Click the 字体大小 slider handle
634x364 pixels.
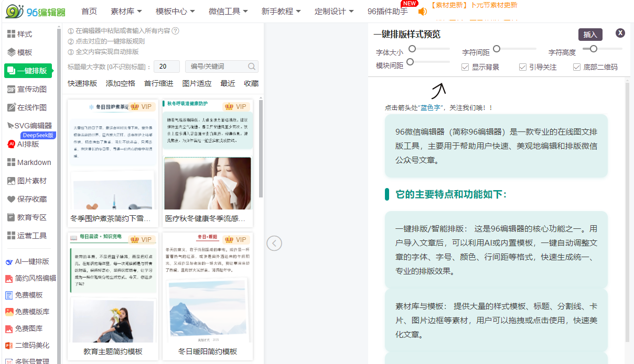pos(412,49)
